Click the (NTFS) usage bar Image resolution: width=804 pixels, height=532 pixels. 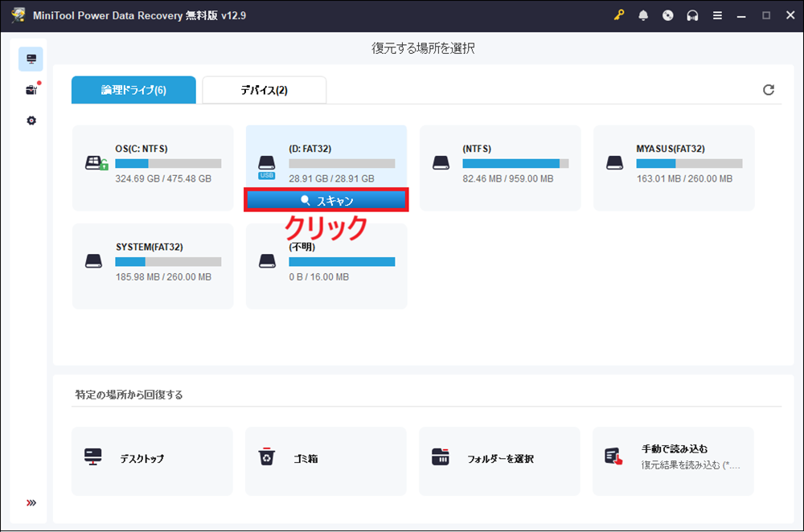coord(515,163)
